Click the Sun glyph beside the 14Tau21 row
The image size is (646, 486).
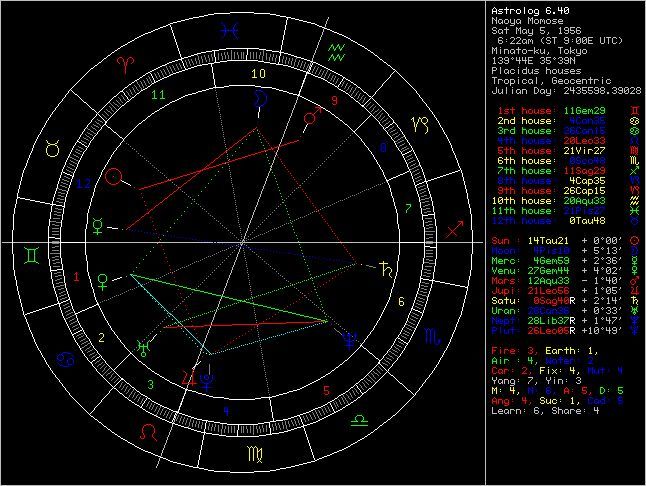point(634,241)
